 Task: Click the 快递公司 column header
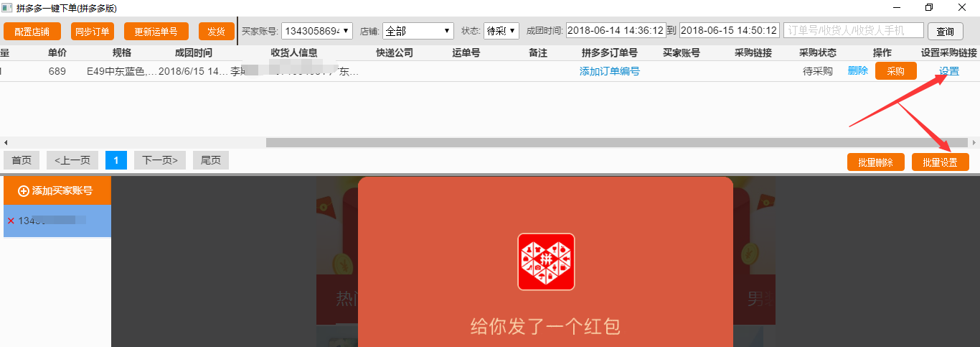tap(395, 53)
